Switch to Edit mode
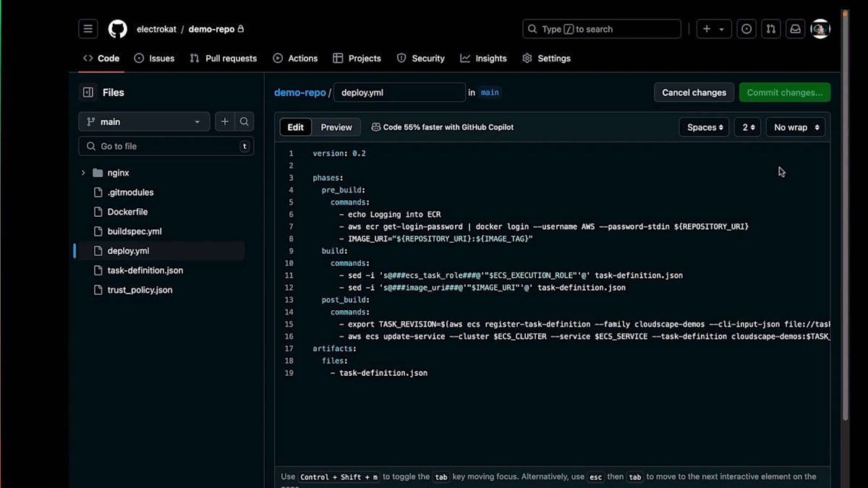The image size is (868, 488). coord(296,127)
